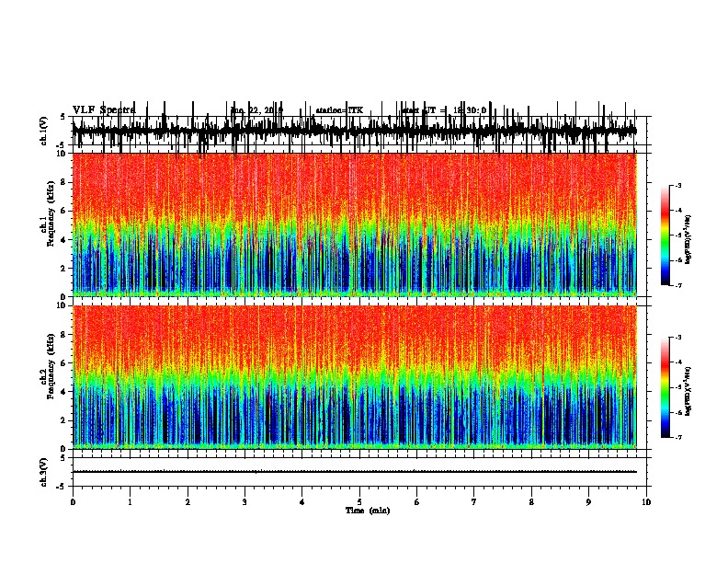Click the "VLF Spectra" plot title
The image size is (728, 563).
pyautogui.click(x=104, y=109)
